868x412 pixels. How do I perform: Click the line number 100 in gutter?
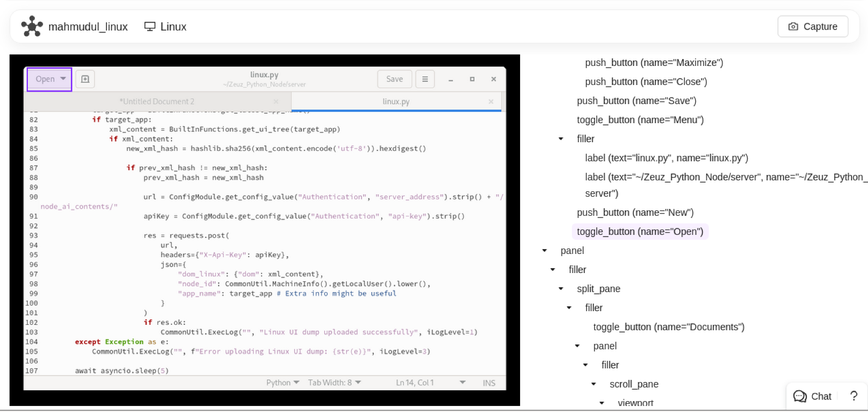[x=32, y=303]
